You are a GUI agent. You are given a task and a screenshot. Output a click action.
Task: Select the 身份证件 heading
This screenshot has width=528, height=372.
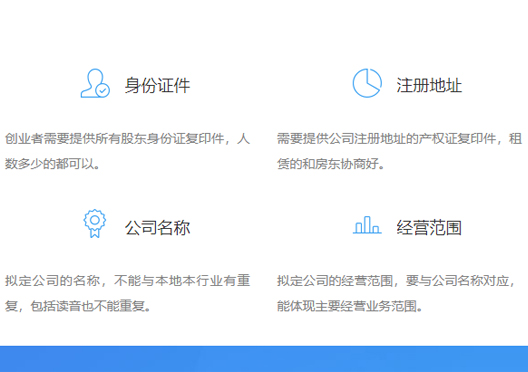point(157,85)
